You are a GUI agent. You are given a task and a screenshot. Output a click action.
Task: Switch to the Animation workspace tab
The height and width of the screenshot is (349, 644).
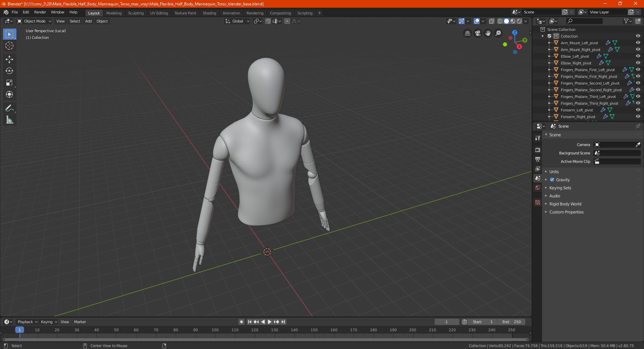pos(231,13)
